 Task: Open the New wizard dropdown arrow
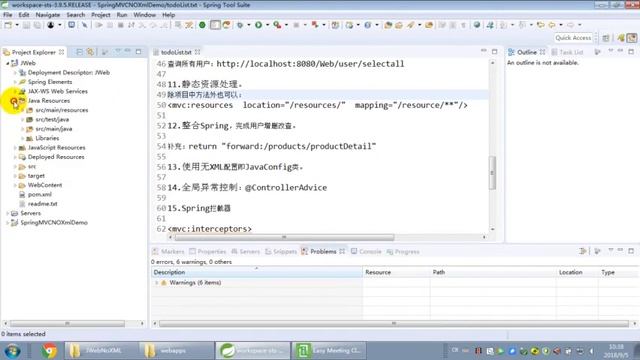click(17, 25)
